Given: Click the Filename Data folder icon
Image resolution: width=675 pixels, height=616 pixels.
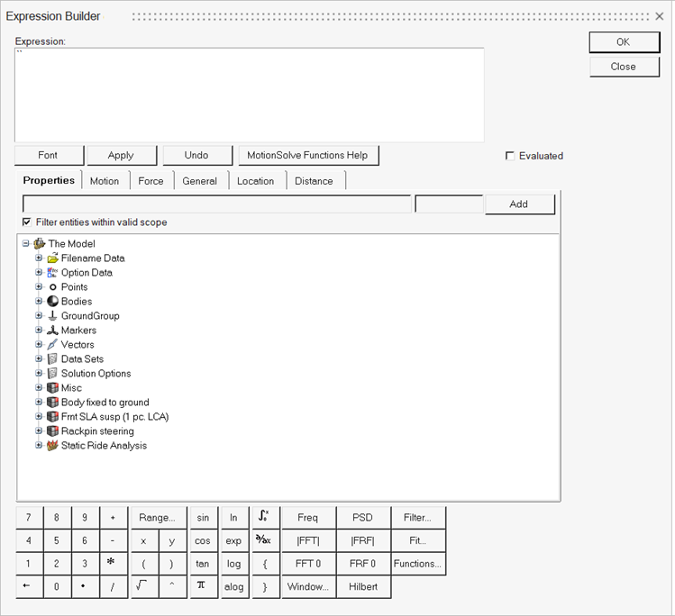Looking at the screenshot, I should point(53,258).
